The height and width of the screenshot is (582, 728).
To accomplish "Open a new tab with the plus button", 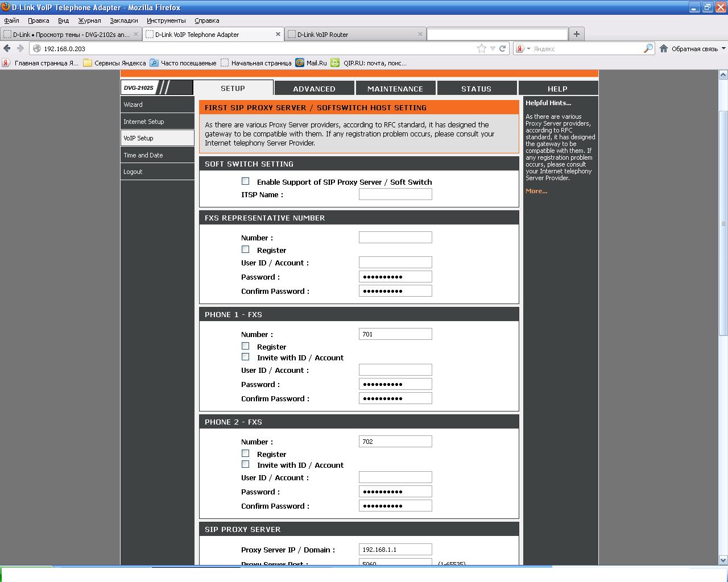I will pos(576,34).
